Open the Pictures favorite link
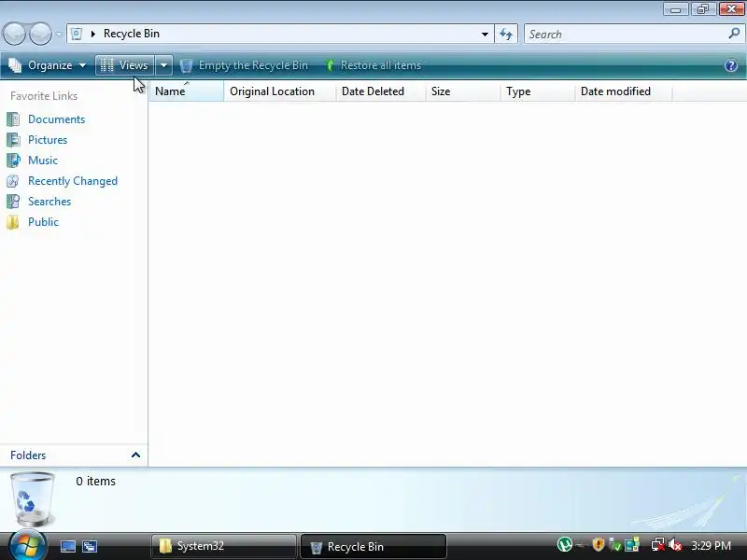The height and width of the screenshot is (560, 747). (x=48, y=139)
